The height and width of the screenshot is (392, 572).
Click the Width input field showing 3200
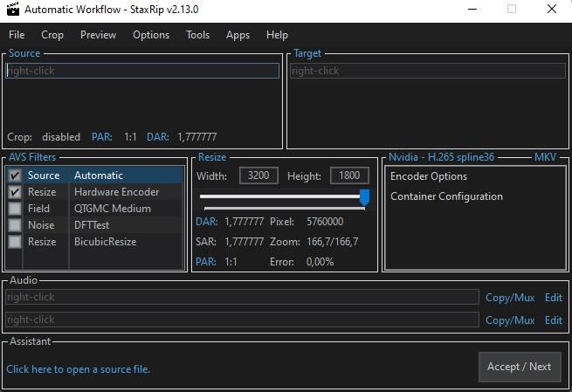pos(258,175)
